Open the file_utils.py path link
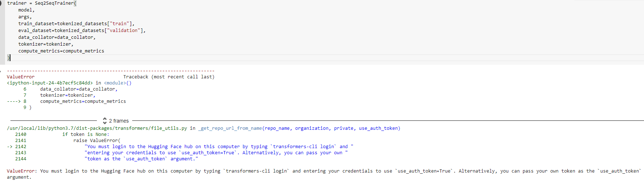The height and width of the screenshot is (183, 644). 97,128
